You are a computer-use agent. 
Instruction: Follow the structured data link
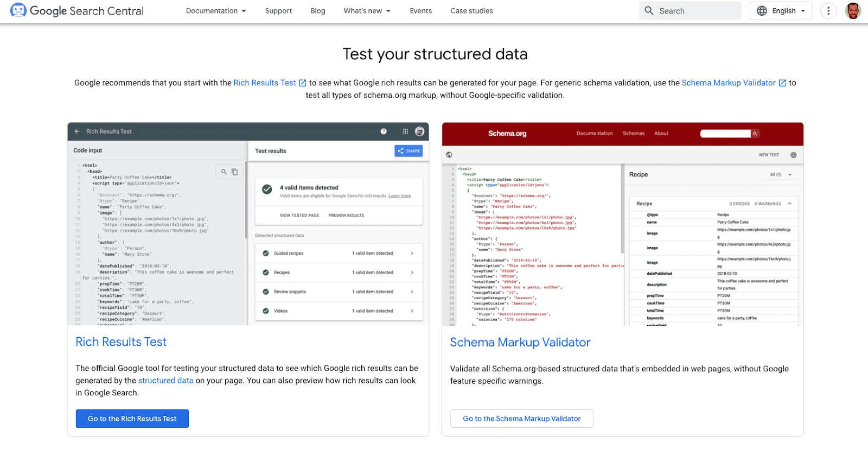[x=165, y=381]
